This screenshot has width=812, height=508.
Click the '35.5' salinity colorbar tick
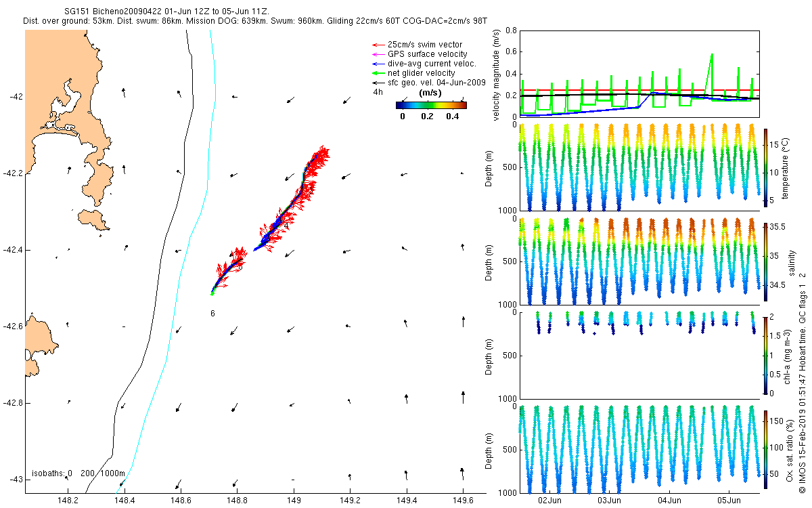click(777, 228)
